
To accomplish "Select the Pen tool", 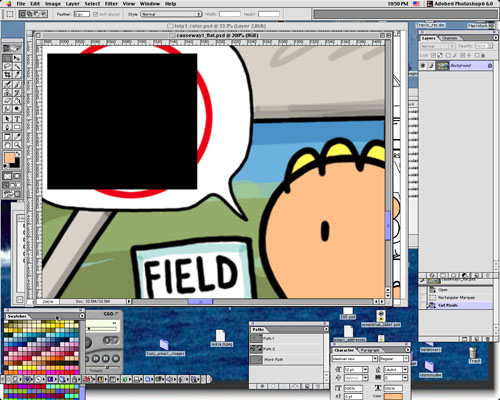I will click(7, 127).
